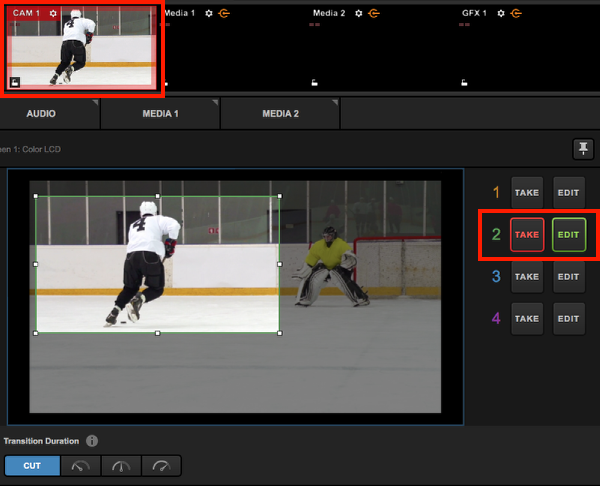Switch to the MEDIA 1 tab
600x486 pixels.
160,114
